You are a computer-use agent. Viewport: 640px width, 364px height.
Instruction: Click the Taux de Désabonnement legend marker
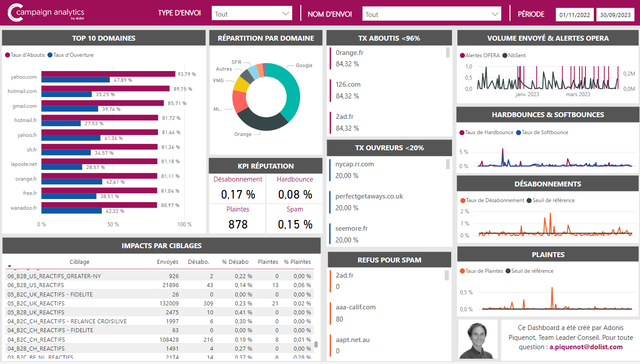463,200
